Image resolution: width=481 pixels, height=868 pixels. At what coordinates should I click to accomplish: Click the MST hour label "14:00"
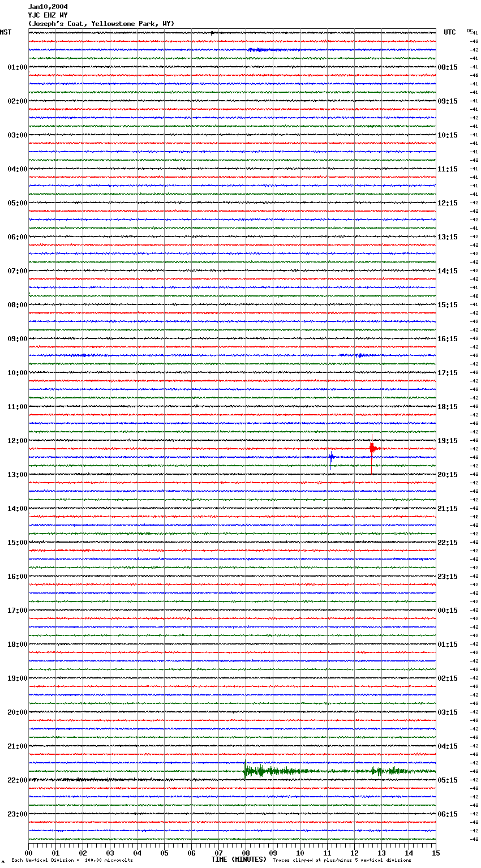18,509
